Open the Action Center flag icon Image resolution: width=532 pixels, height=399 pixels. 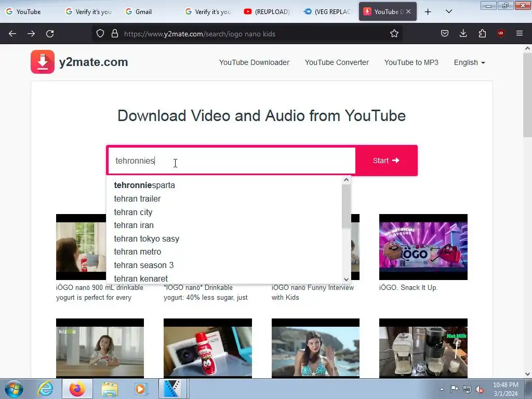tap(454, 389)
